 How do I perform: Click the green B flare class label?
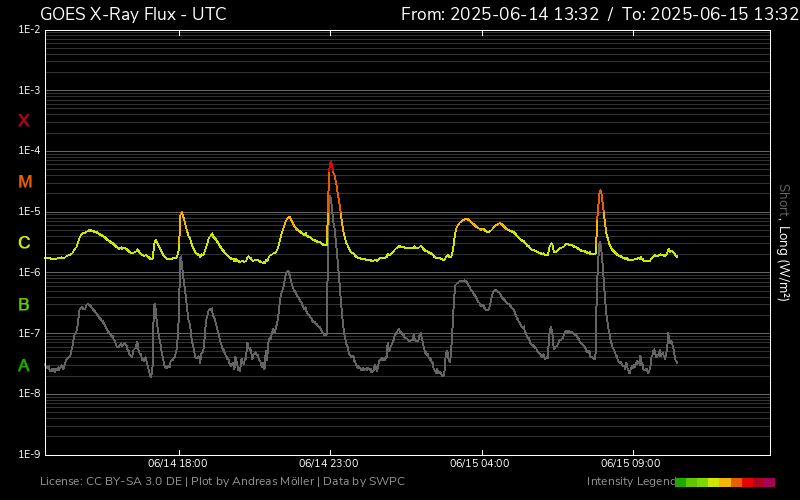coord(24,305)
